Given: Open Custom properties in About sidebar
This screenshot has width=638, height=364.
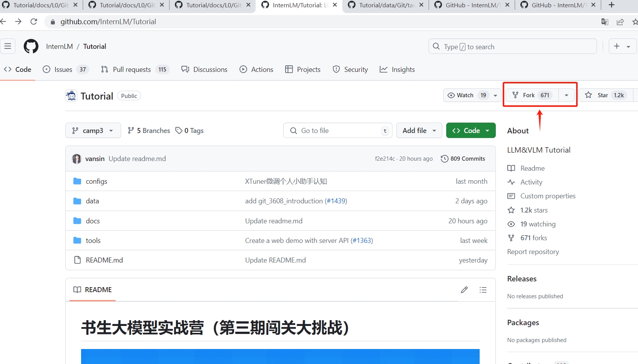Looking at the screenshot, I should tap(542, 196).
